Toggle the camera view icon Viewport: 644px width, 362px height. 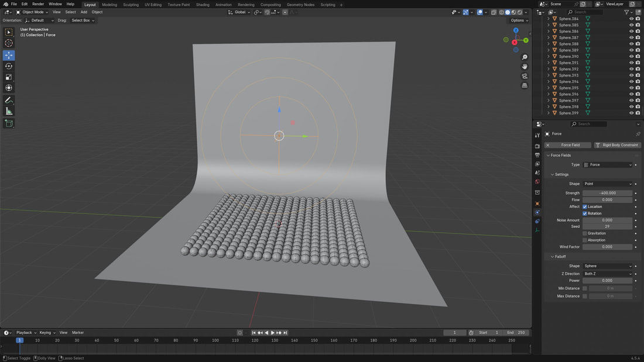(x=525, y=76)
